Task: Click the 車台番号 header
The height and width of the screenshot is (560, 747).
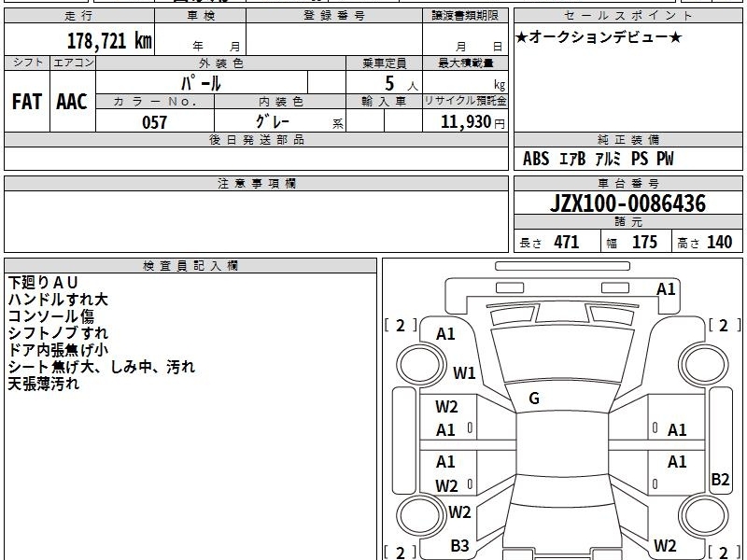Action: pos(628,183)
